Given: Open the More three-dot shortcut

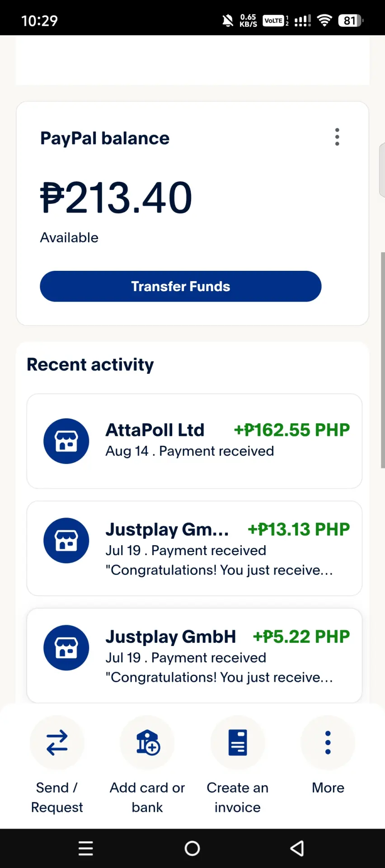Looking at the screenshot, I should [328, 743].
